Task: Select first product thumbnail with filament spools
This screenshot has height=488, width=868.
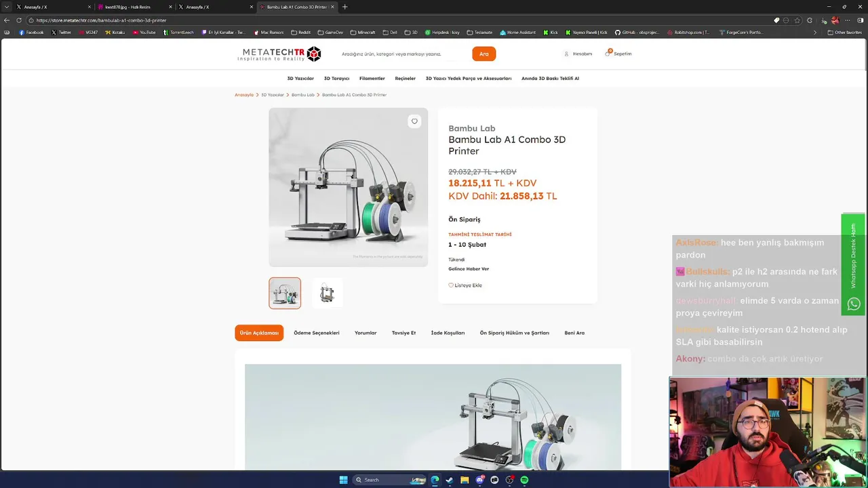Action: coord(285,293)
